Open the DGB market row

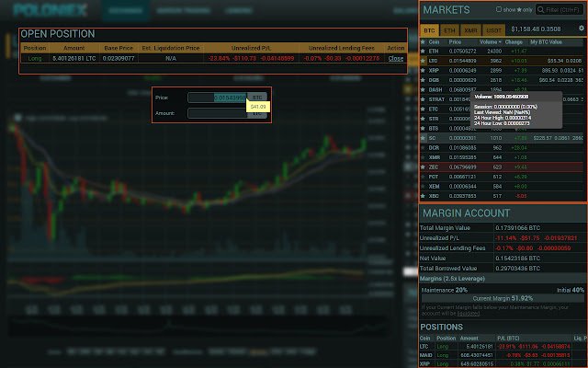tap(503, 80)
